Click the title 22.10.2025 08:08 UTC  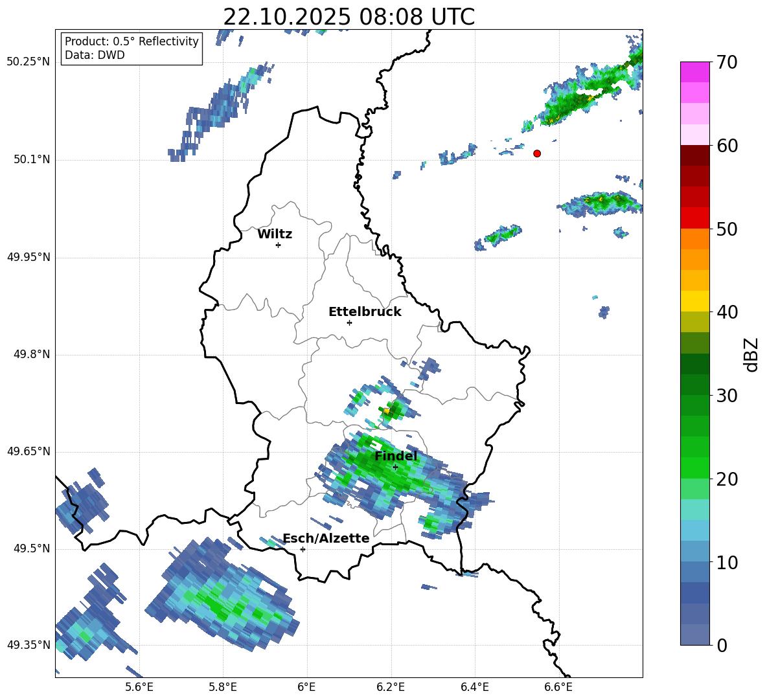pyautogui.click(x=349, y=17)
